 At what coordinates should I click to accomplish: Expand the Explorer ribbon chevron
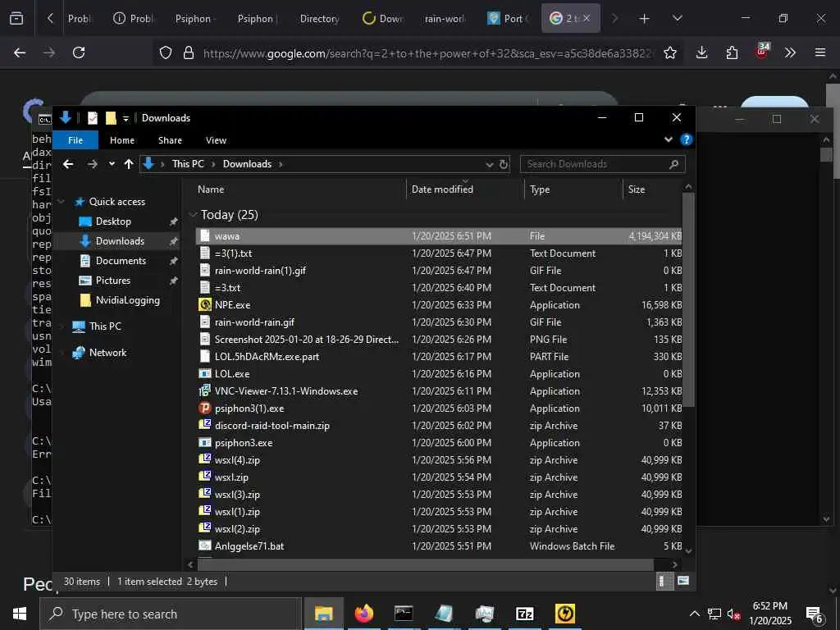(668, 139)
